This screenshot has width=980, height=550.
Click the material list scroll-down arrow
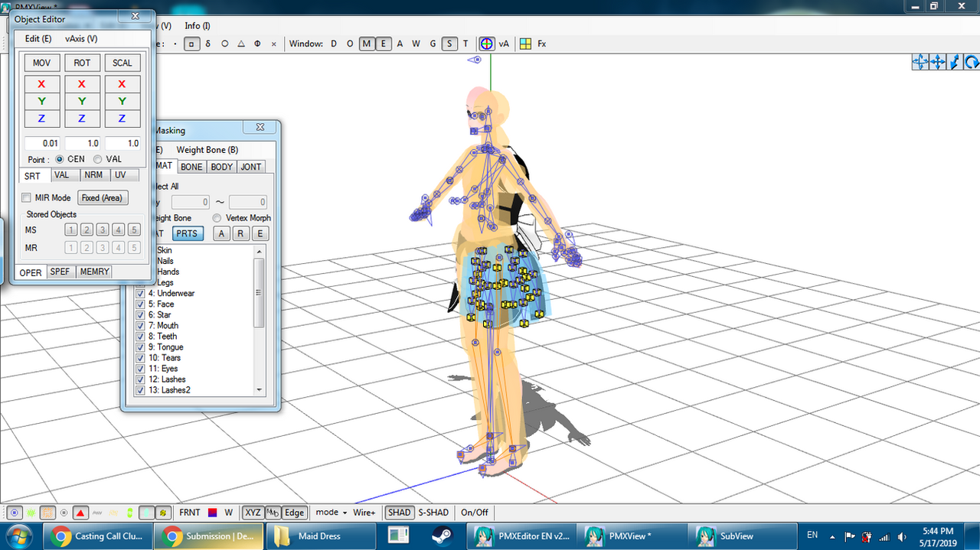click(260, 389)
